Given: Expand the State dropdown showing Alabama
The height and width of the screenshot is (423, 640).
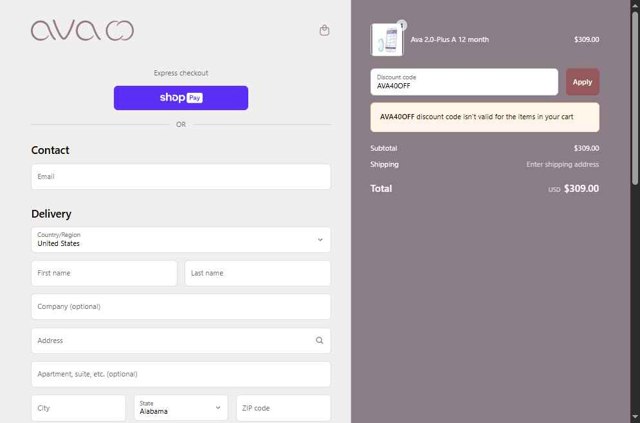Looking at the screenshot, I should click(181, 408).
